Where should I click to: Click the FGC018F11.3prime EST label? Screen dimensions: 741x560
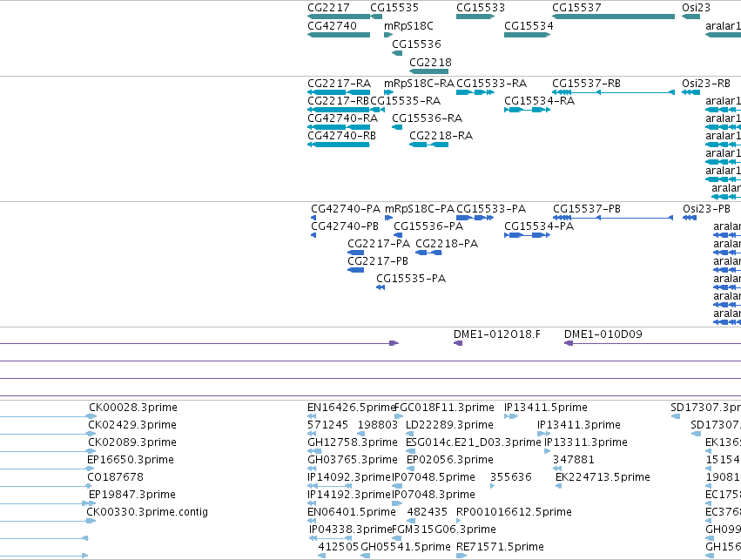444,408
